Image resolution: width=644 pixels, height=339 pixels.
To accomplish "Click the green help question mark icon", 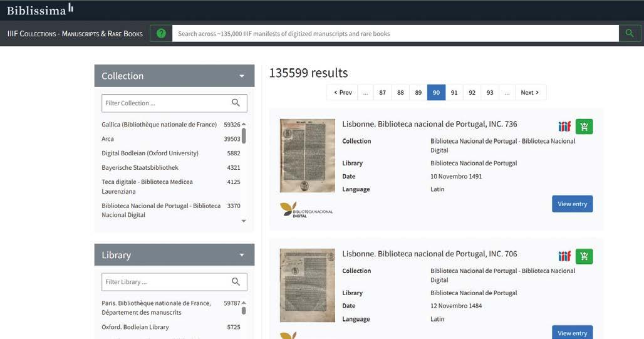I will pyautogui.click(x=161, y=33).
